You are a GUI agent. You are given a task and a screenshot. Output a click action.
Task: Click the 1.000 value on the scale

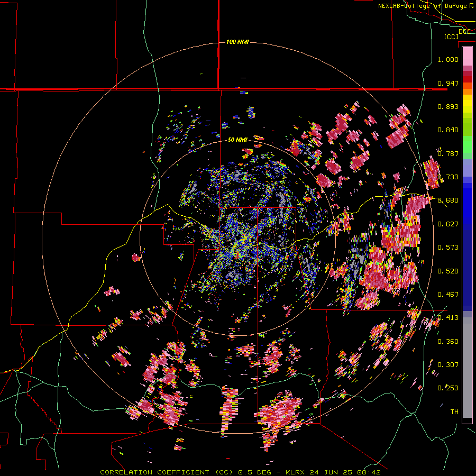(x=448, y=59)
